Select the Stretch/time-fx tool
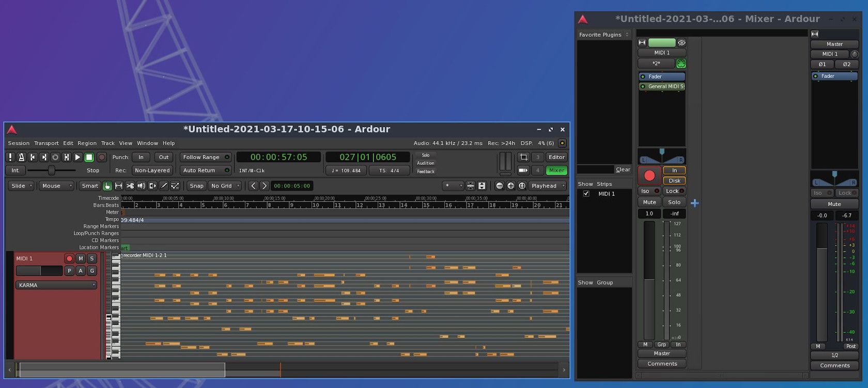 click(152, 186)
